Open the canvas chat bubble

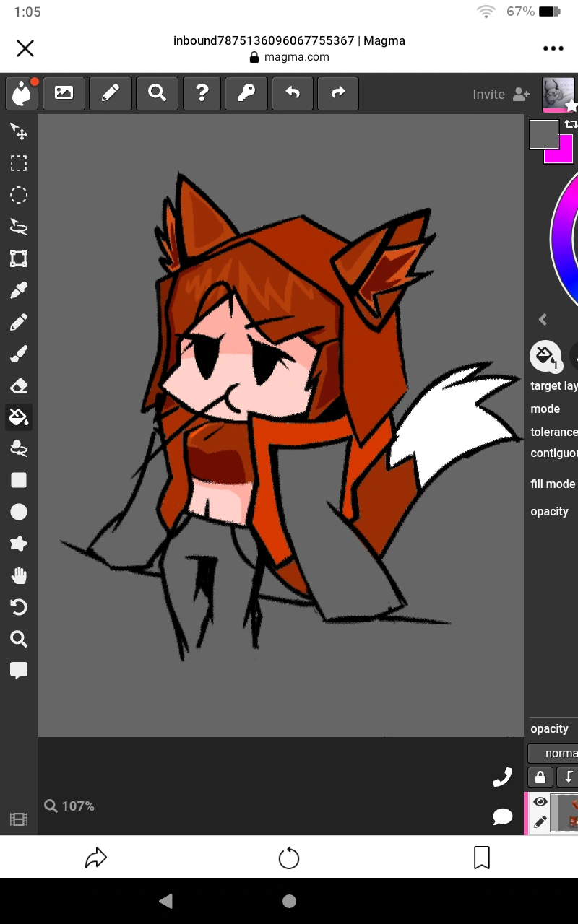coord(502,818)
